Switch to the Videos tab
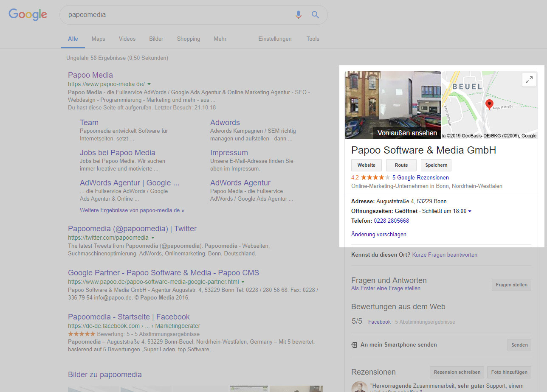The image size is (547, 392). coord(127,39)
